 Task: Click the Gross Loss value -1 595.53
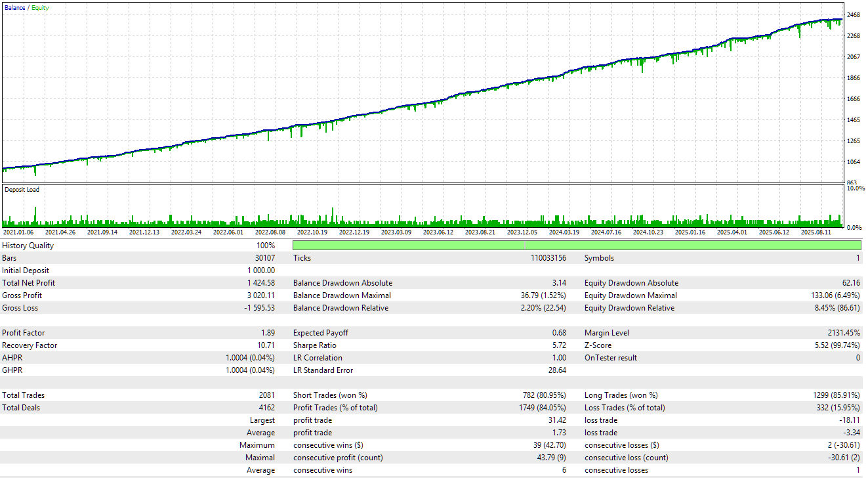pos(260,308)
